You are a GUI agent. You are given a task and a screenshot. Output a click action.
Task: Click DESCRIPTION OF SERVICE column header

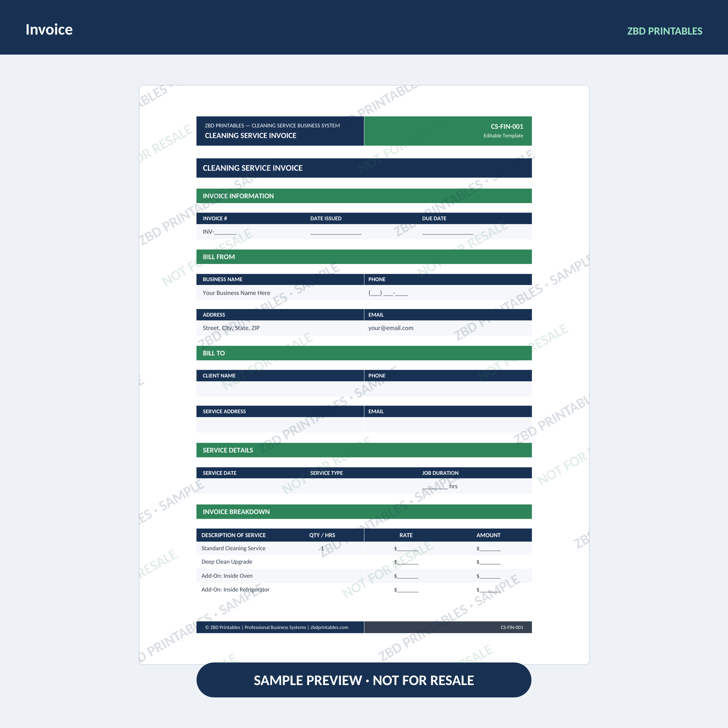click(233, 535)
